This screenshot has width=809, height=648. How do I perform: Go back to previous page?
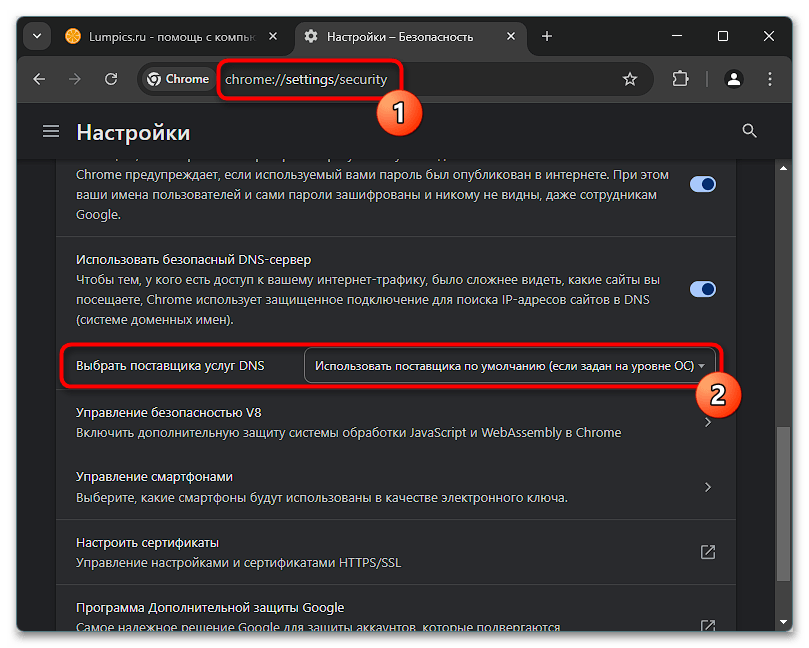coord(39,79)
